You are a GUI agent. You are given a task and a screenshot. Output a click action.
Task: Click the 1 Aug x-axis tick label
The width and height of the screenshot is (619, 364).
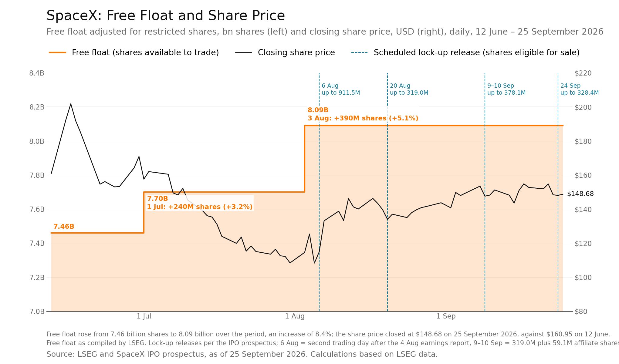[295, 316]
